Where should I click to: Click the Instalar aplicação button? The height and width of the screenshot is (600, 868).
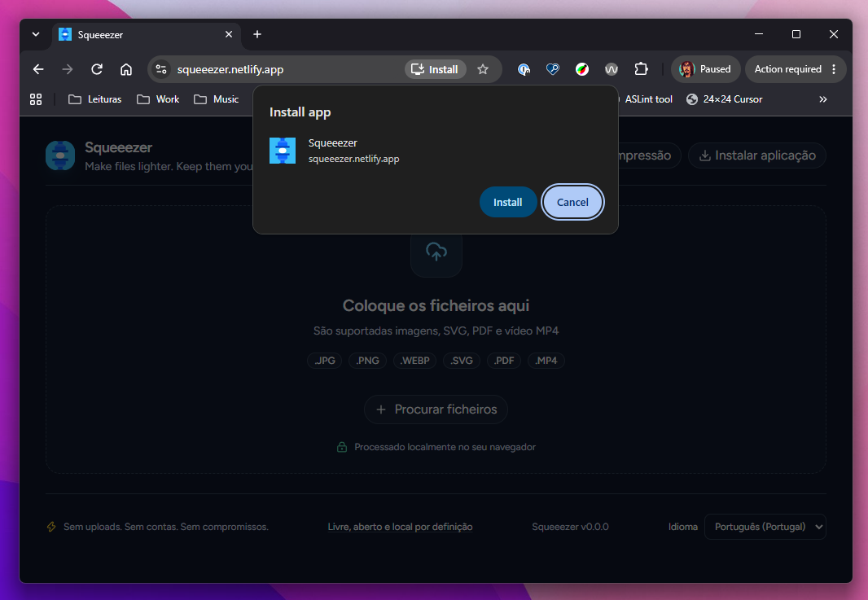click(756, 155)
